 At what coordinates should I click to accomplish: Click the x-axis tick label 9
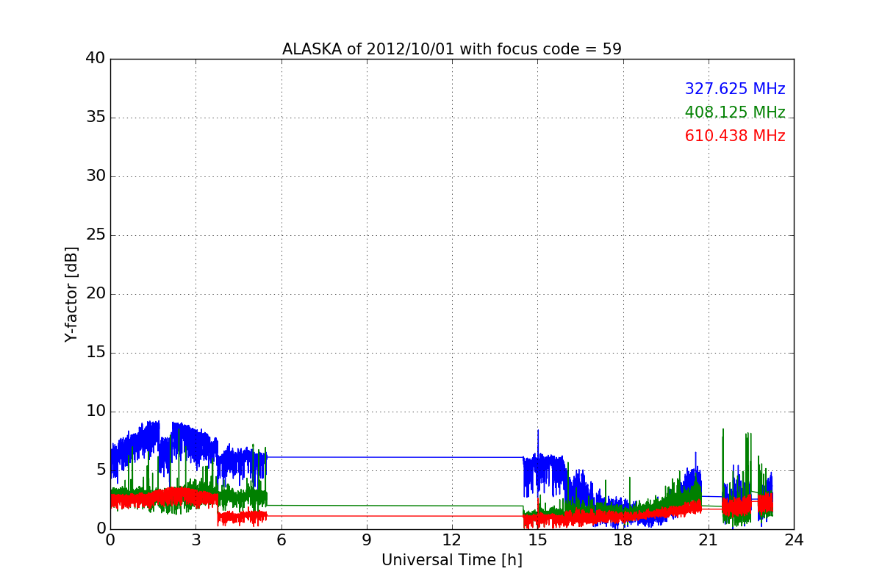(x=367, y=540)
